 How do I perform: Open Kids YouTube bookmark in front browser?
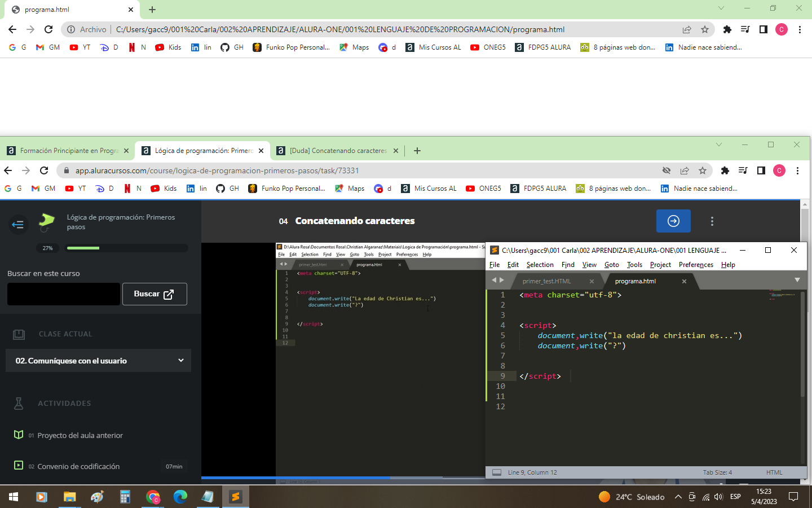pos(164,189)
